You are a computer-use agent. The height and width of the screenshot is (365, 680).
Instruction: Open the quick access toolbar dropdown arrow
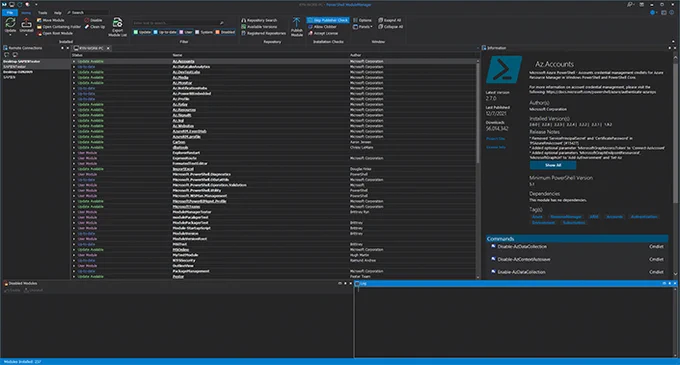coord(36,5)
